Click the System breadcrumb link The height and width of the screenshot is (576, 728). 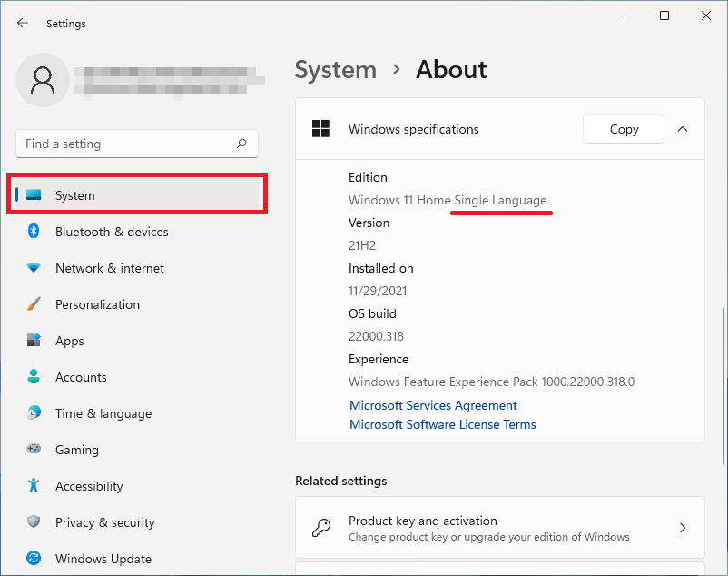336,70
